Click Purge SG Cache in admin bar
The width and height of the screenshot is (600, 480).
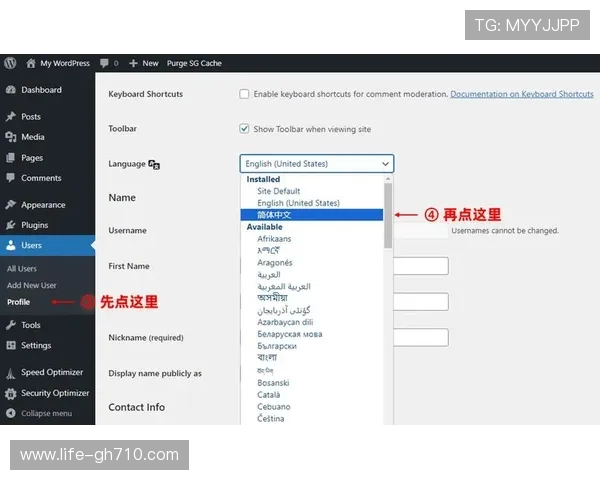click(x=195, y=63)
